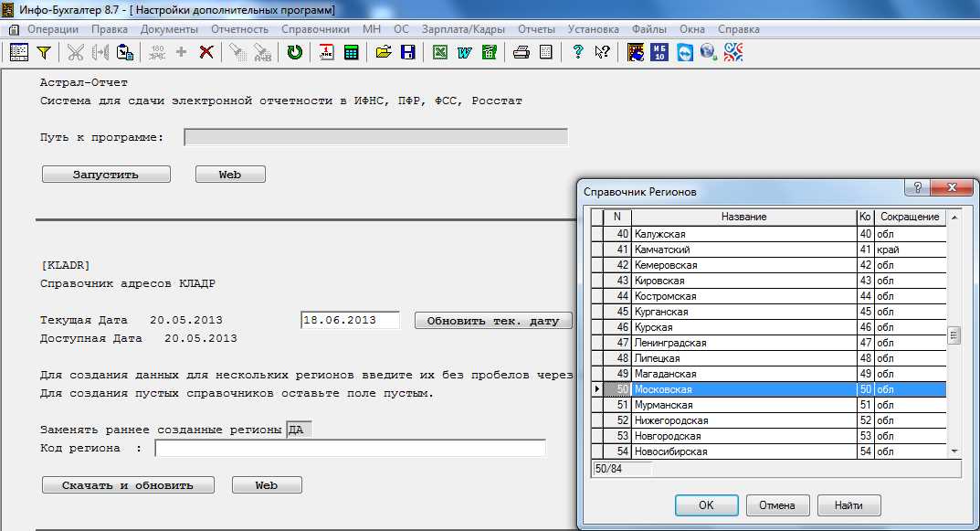The image size is (980, 531).
Task: Export to Excel via green X icon
Action: point(440,52)
